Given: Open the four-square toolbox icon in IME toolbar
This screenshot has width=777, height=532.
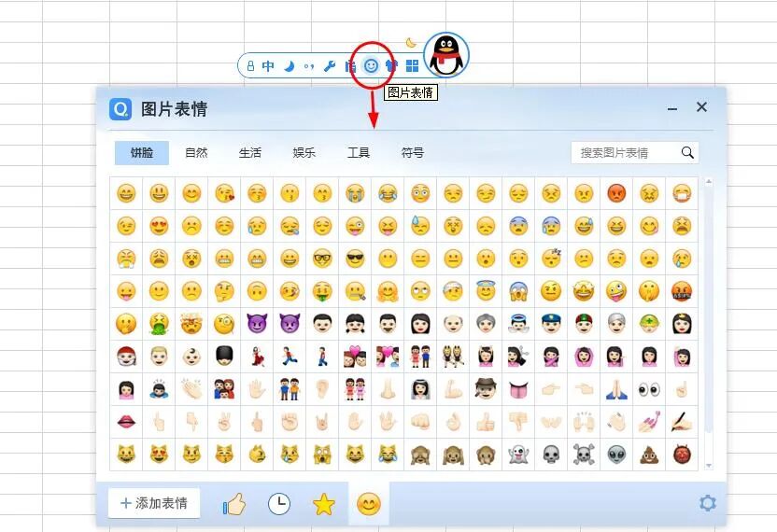Looking at the screenshot, I should click(412, 66).
